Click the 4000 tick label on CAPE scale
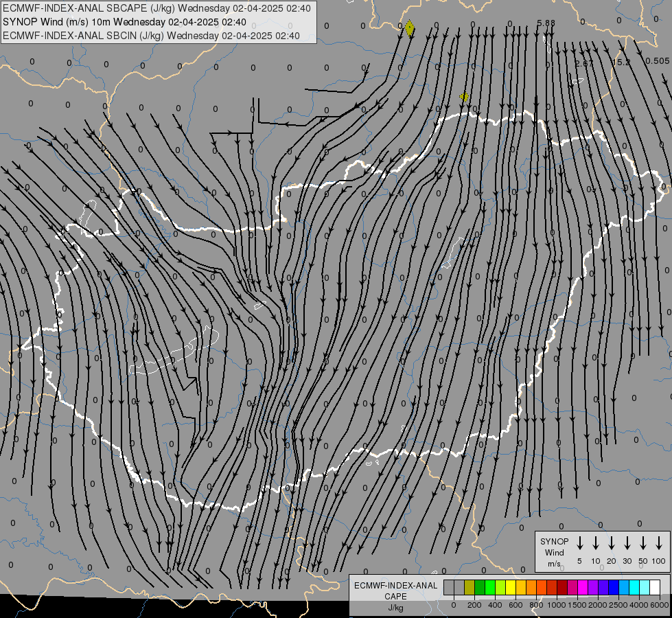This screenshot has height=618, width=672. point(639,605)
